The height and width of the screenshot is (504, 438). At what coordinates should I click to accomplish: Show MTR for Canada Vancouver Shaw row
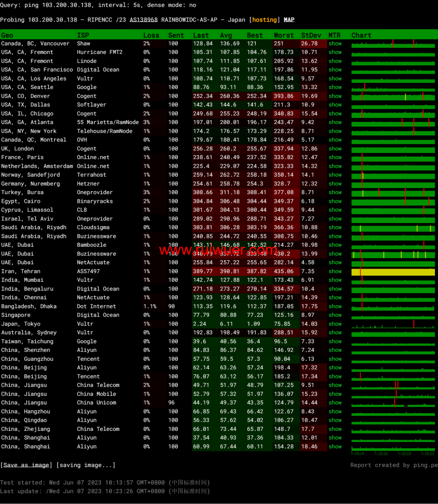pyautogui.click(x=335, y=43)
